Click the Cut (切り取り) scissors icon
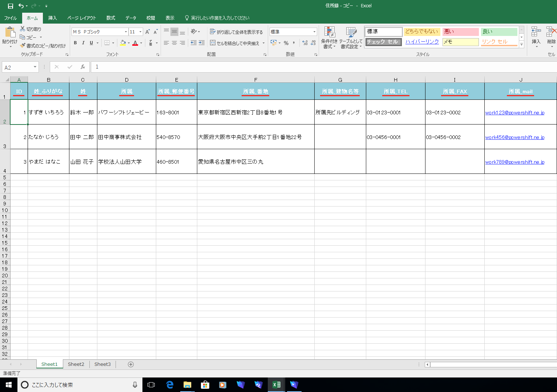 [x=23, y=29]
